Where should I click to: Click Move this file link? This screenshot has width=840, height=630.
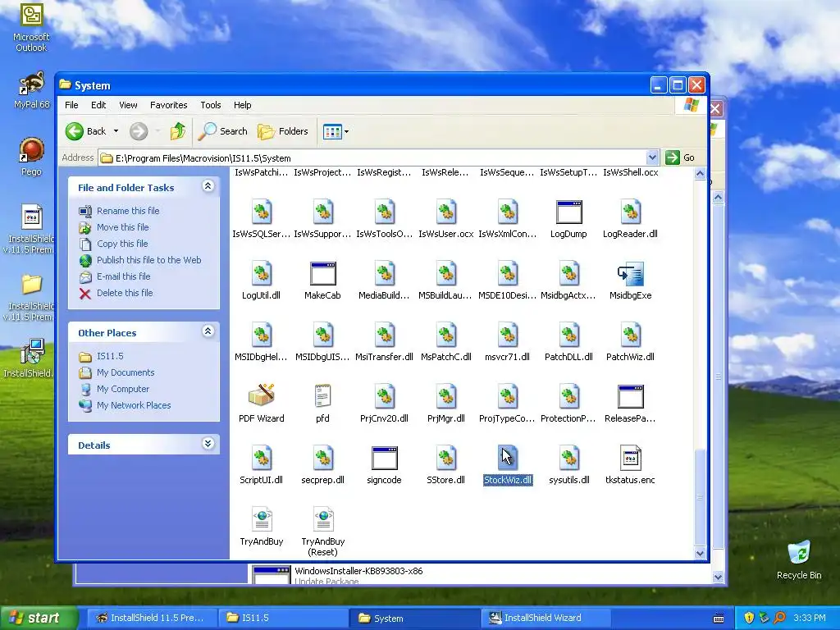(123, 227)
